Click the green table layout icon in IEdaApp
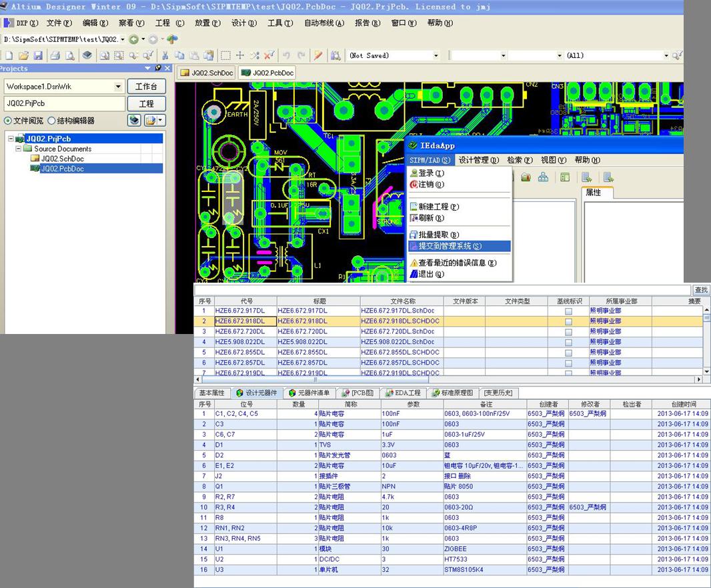This screenshot has height=588, width=711. pos(565,177)
